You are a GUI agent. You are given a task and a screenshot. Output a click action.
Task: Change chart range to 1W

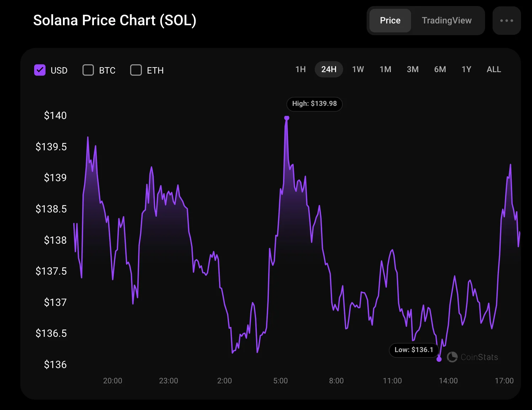pos(358,69)
